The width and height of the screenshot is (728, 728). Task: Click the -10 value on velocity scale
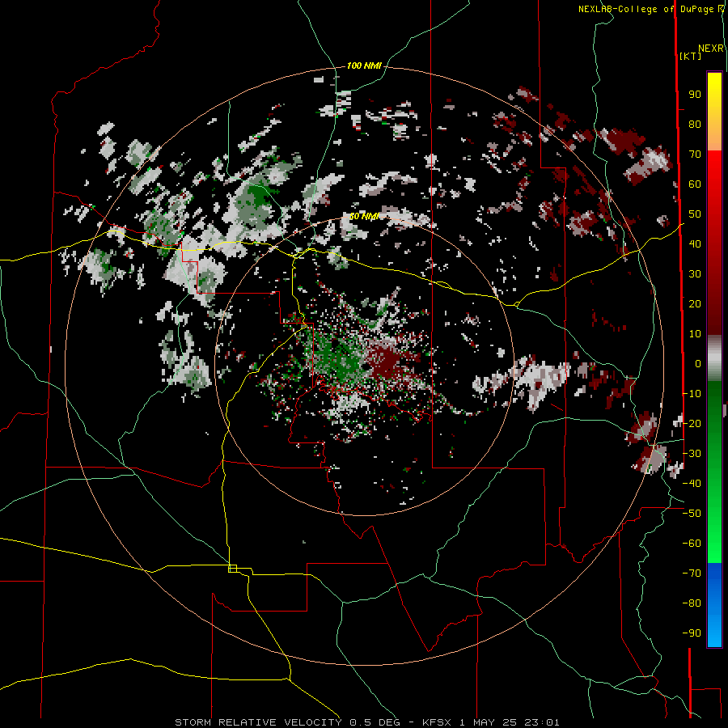(692, 394)
